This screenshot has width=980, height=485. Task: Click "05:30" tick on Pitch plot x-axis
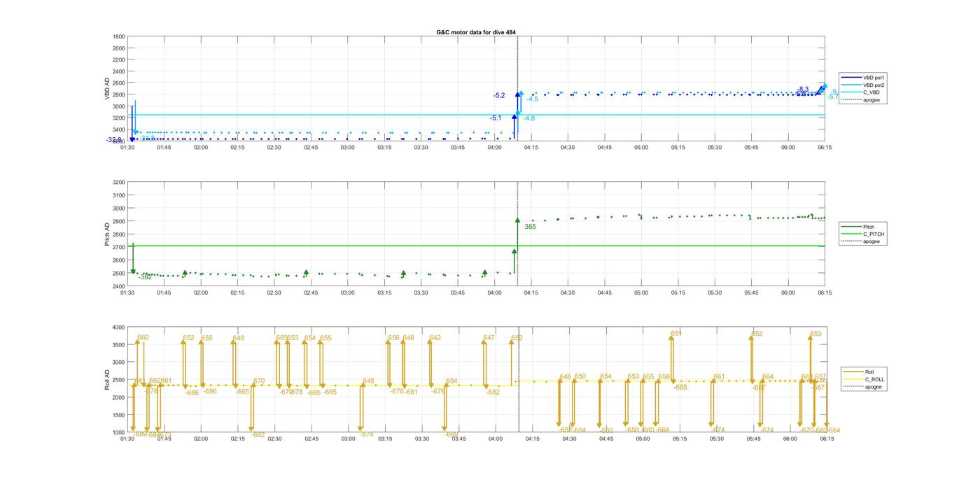pos(715,293)
